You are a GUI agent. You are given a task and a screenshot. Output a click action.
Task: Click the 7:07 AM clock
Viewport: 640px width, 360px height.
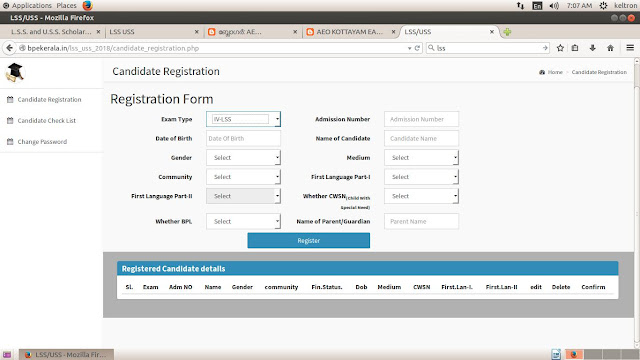(579, 6)
